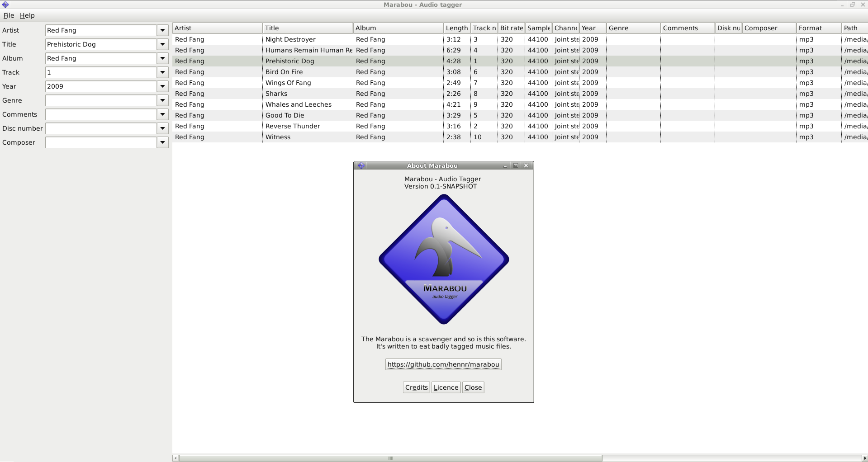This screenshot has height=462, width=868.
Task: Click the Marabou bird logo image
Action: click(x=444, y=259)
